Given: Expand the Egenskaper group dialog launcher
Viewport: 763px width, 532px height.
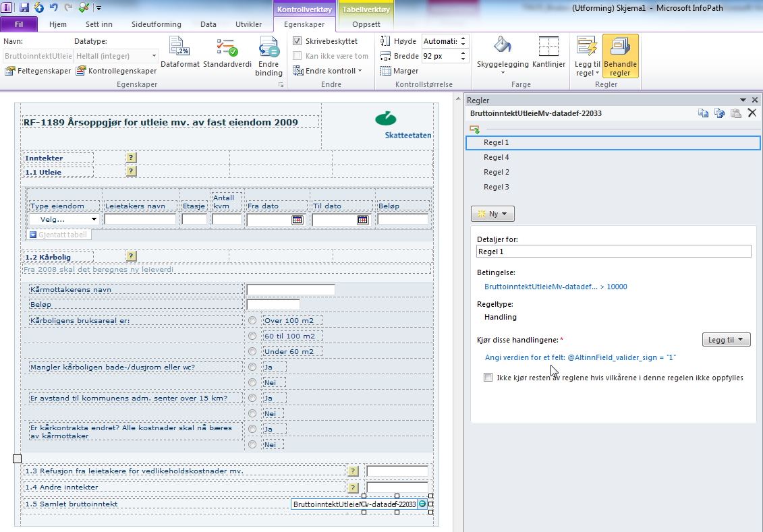Looking at the screenshot, I should point(281,84).
